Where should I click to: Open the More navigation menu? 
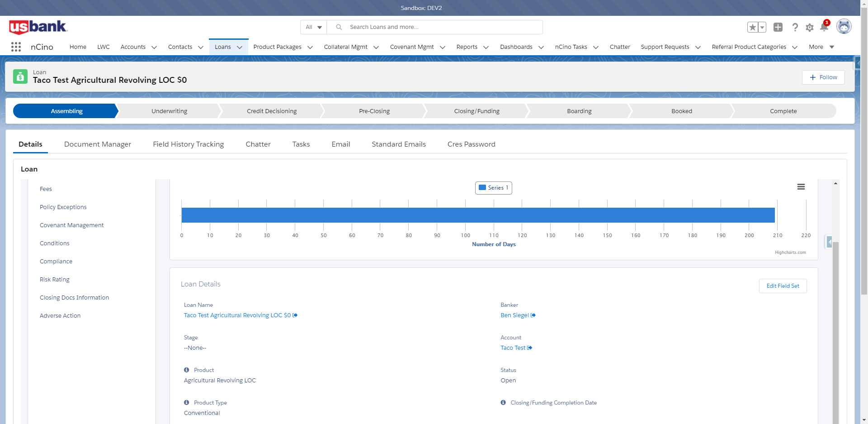coord(821,47)
